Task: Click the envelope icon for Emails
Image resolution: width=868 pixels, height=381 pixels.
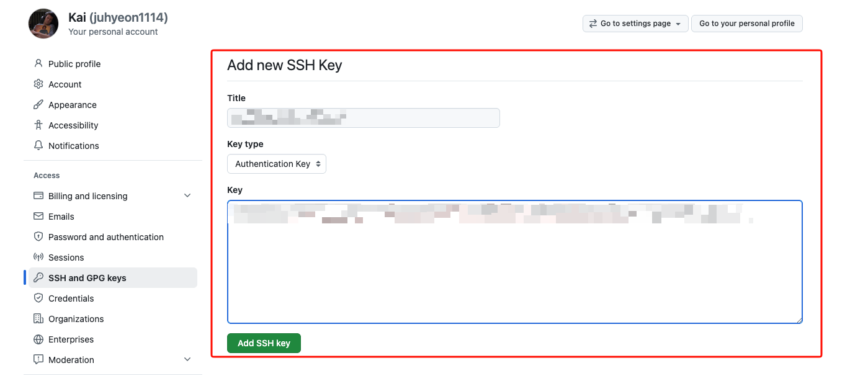Action: [38, 216]
